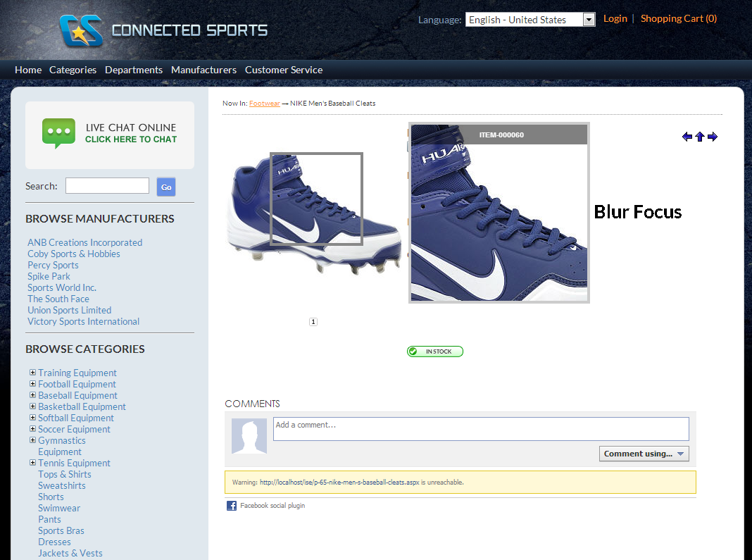
Task: Open Coby Sports & Hobbies manufacturer
Action: [x=74, y=254]
